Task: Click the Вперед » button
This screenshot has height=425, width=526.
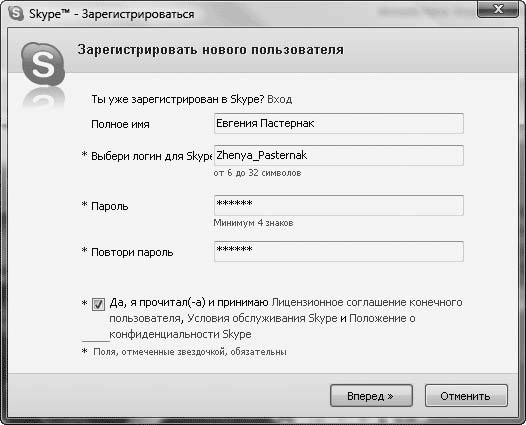Action: tap(371, 396)
